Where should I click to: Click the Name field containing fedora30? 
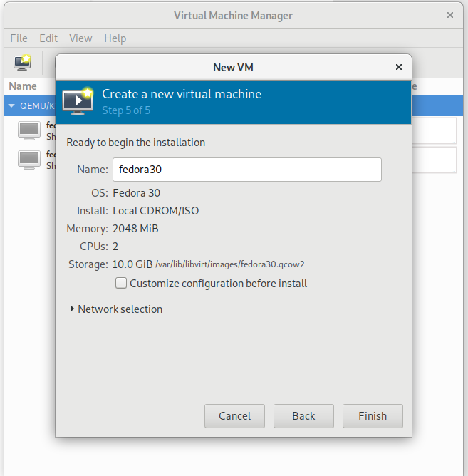pyautogui.click(x=246, y=170)
